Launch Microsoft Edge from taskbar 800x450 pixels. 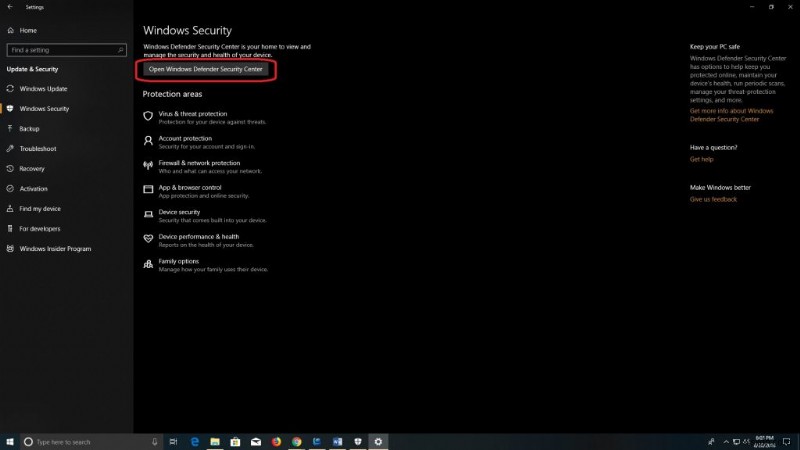194,442
